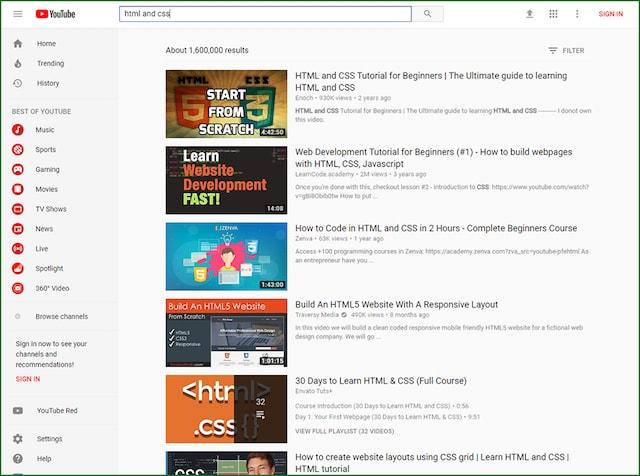Click SIGN IN at top right
Screen dimensions: 640x476
point(610,14)
